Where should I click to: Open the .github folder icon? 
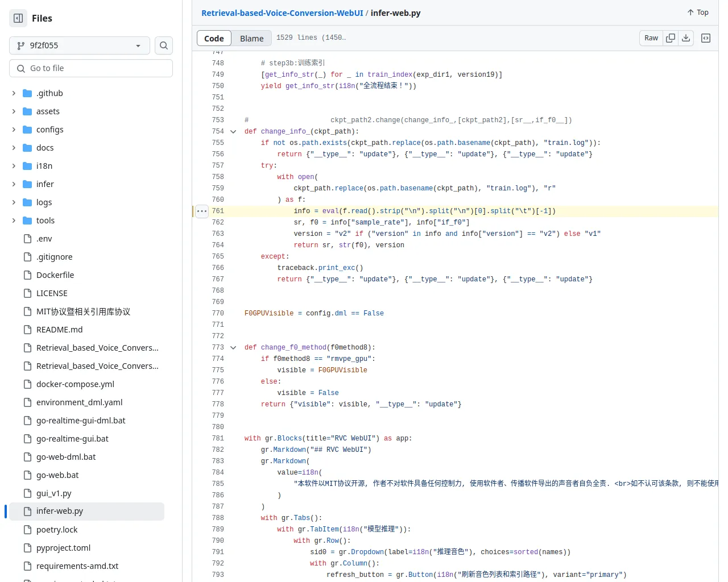(27, 93)
